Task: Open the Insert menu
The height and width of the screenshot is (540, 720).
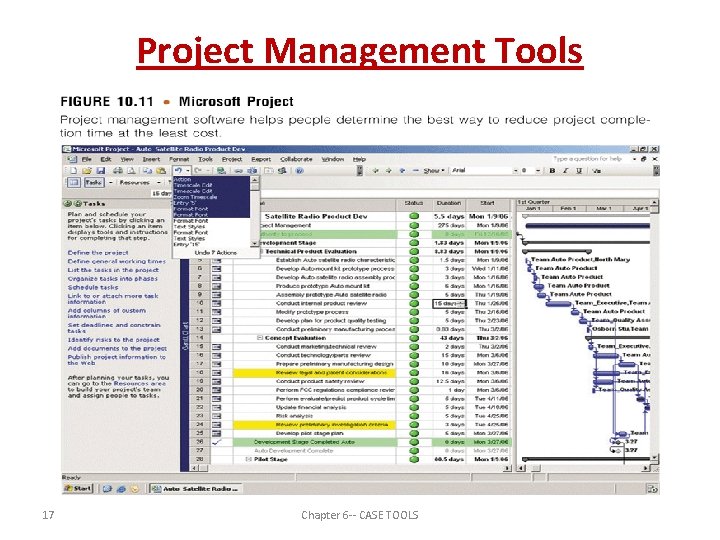Action: pos(151,159)
